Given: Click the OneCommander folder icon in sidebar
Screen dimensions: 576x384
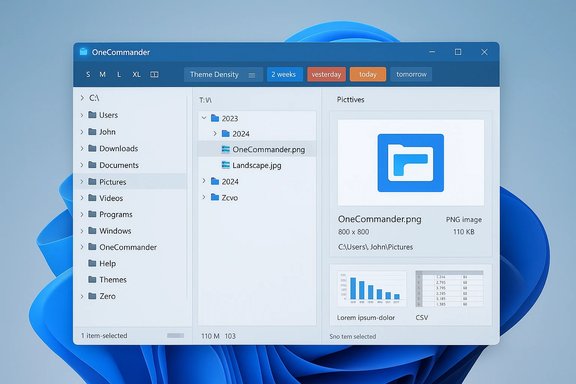Looking at the screenshot, I should [x=92, y=247].
